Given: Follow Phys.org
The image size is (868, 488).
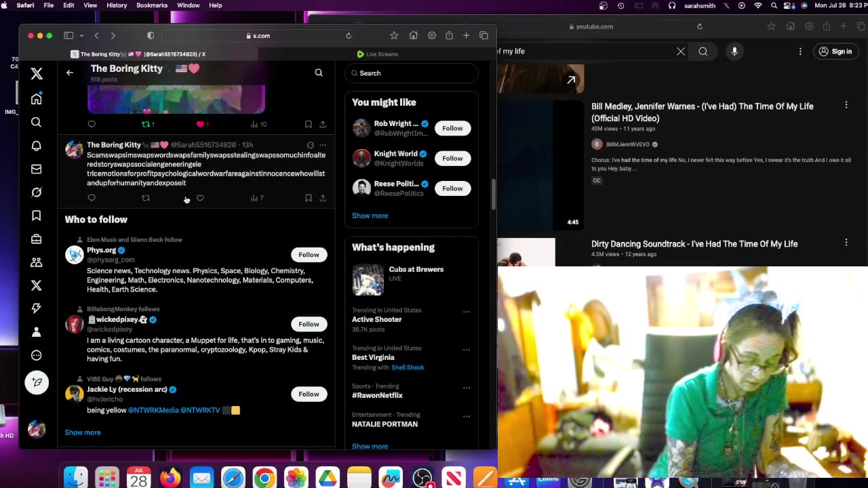Looking at the screenshot, I should (309, 255).
